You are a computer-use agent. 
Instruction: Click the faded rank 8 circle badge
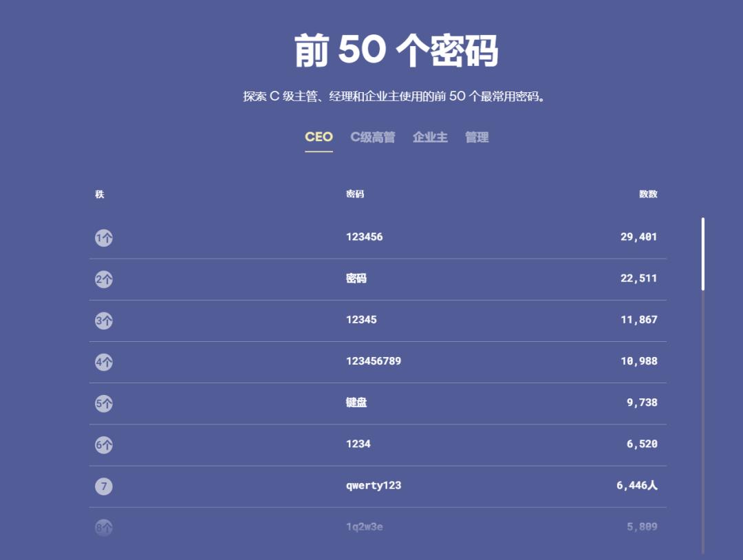coord(103,527)
